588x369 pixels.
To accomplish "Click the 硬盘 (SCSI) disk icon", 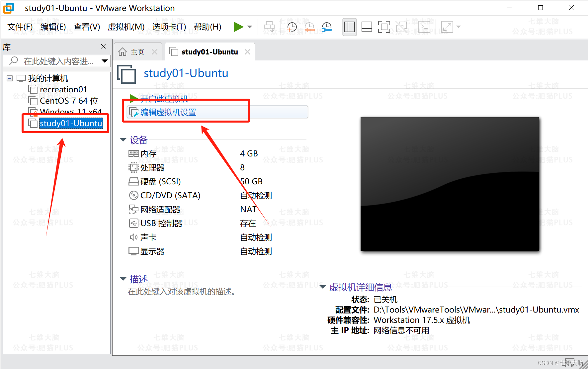I will click(133, 181).
